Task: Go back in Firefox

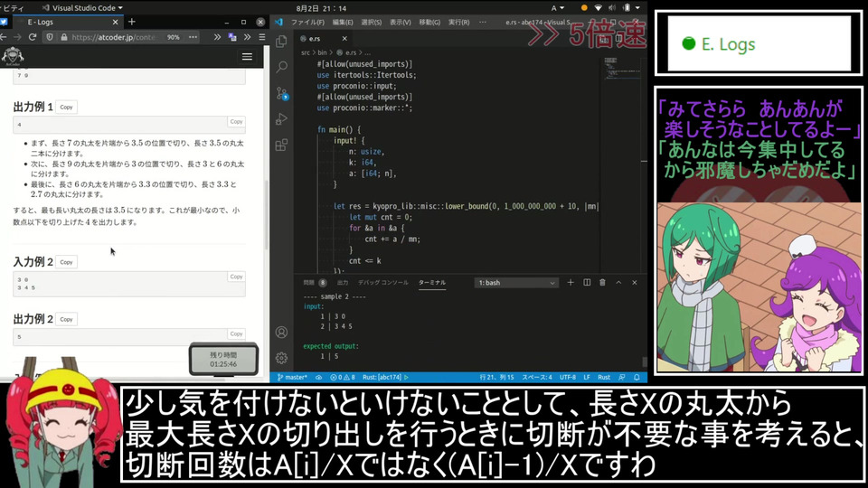Action: point(4,37)
